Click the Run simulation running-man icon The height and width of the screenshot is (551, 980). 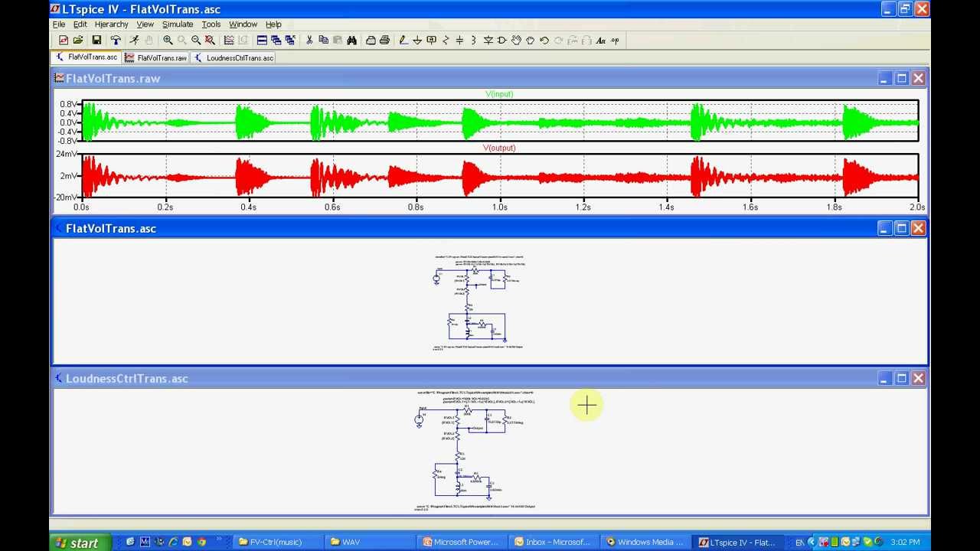(134, 41)
